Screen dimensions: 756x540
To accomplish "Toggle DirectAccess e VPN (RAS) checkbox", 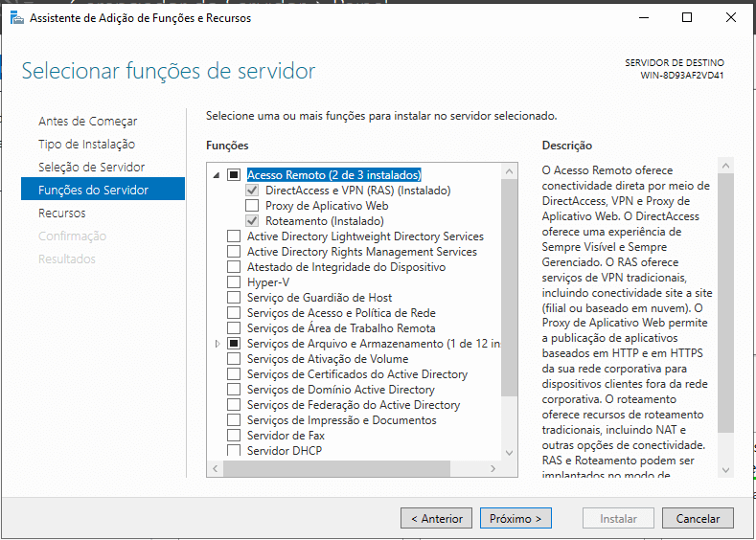I will [x=252, y=191].
